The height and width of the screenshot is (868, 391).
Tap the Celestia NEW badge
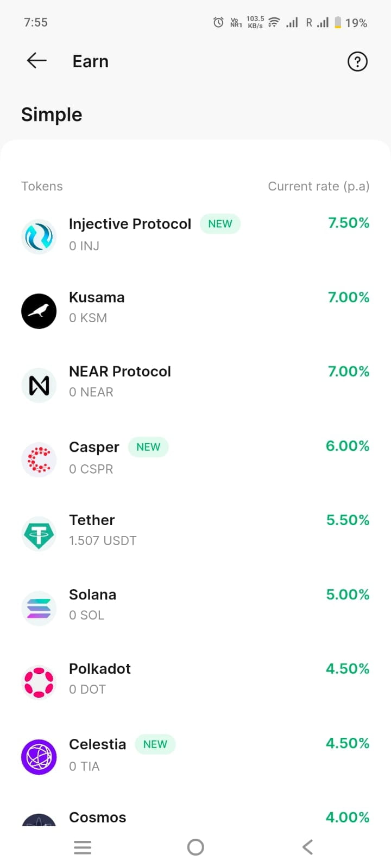155,744
